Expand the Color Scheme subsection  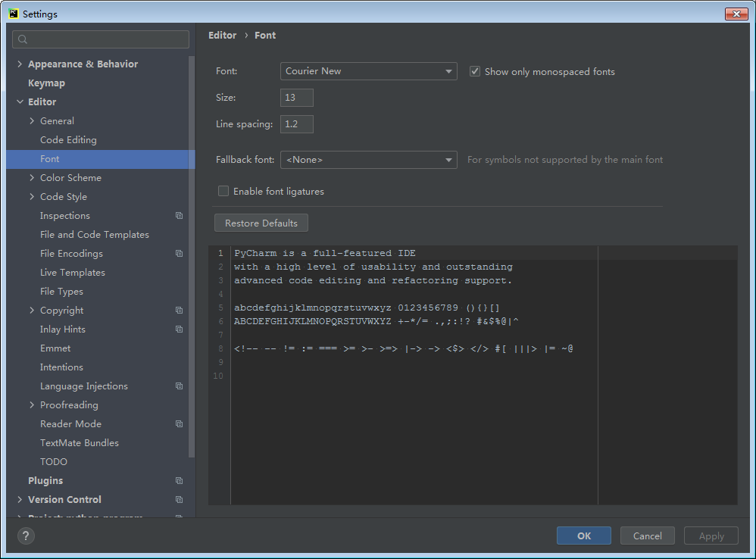coord(32,177)
